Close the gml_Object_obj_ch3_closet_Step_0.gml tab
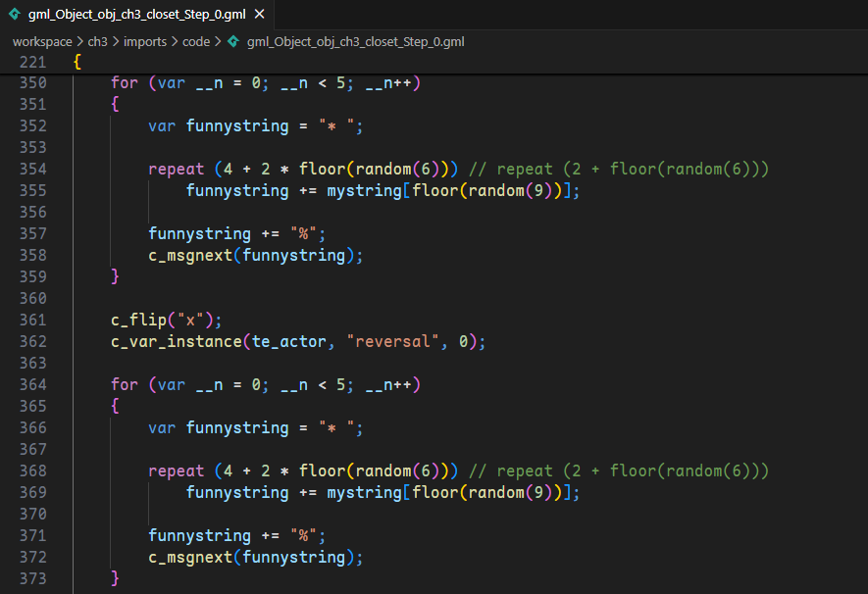The image size is (868, 594). pos(259,15)
